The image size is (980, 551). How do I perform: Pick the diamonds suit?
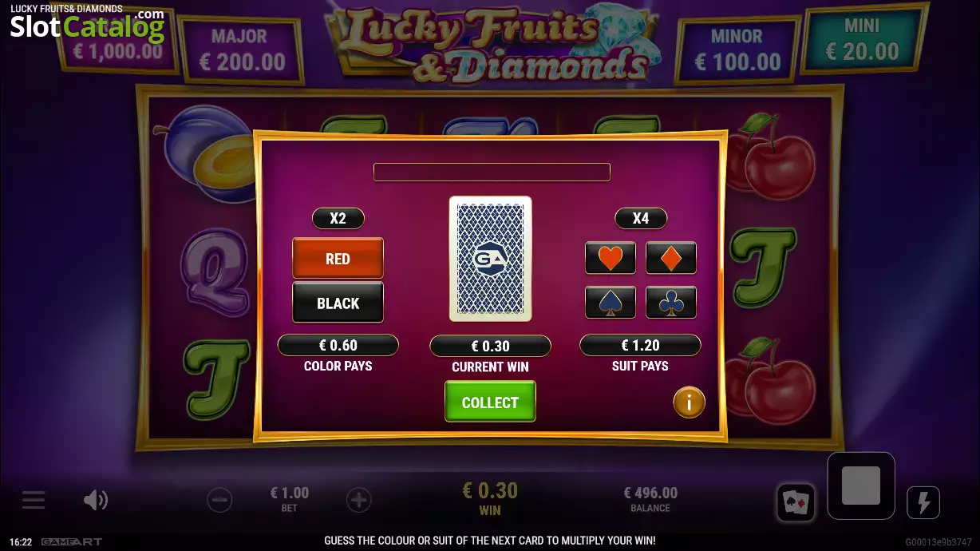671,258
